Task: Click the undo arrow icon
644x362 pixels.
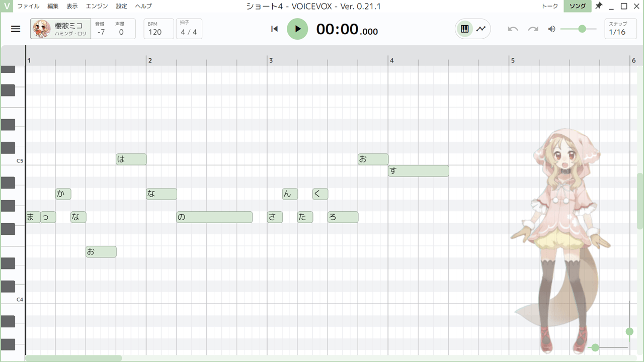Action: 513,29
